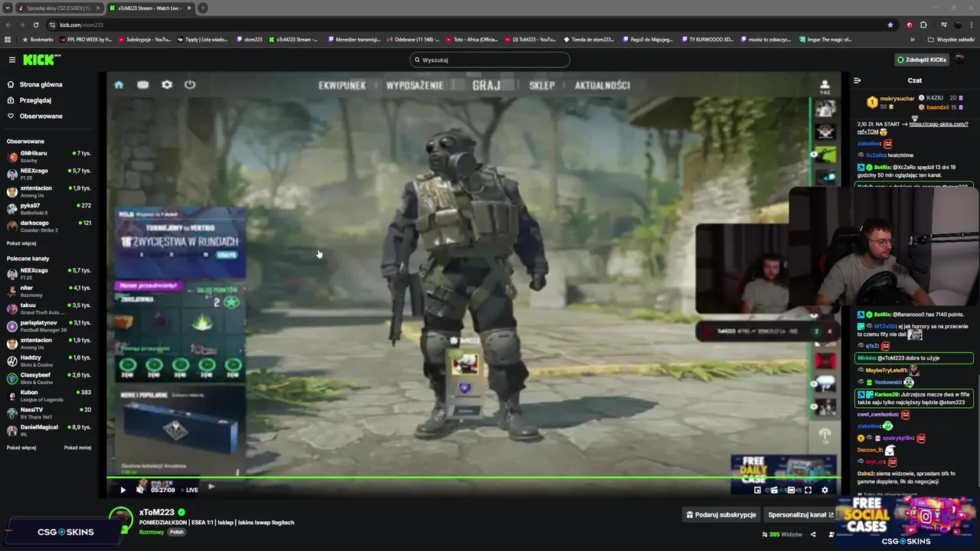
Task: Select the SKLEP game tab
Action: pyautogui.click(x=542, y=86)
